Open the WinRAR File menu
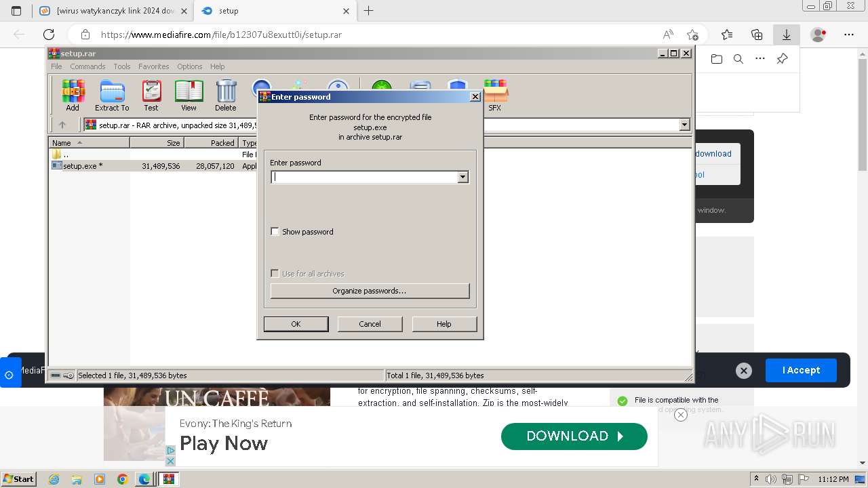The height and width of the screenshot is (488, 868). click(x=56, y=66)
